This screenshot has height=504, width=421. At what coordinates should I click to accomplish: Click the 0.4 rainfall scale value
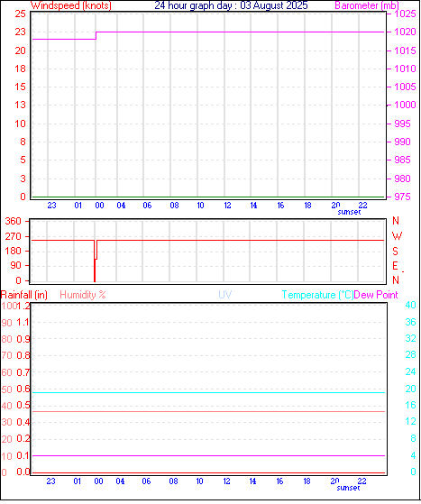23,422
